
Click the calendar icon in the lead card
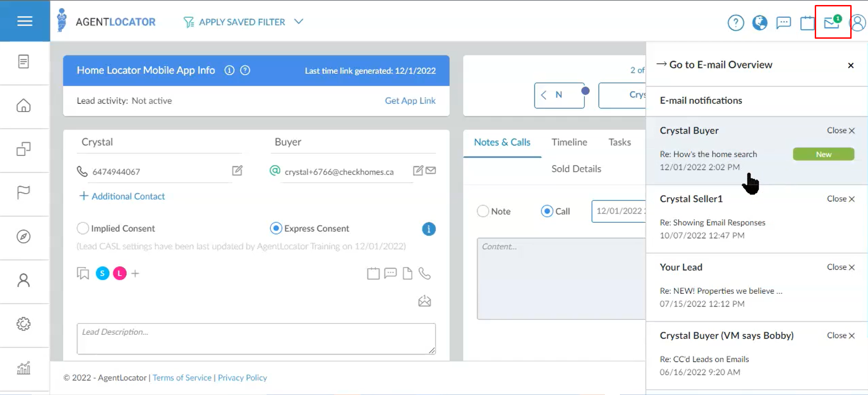point(373,273)
